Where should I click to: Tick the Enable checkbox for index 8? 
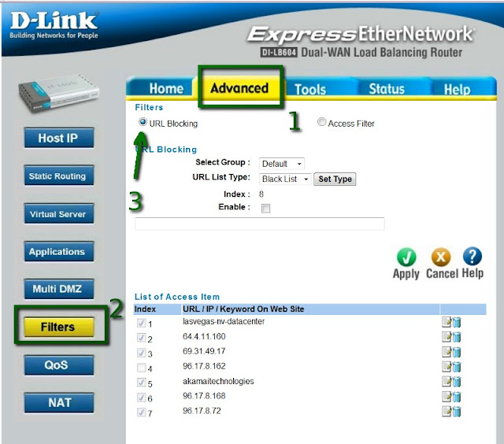click(266, 209)
